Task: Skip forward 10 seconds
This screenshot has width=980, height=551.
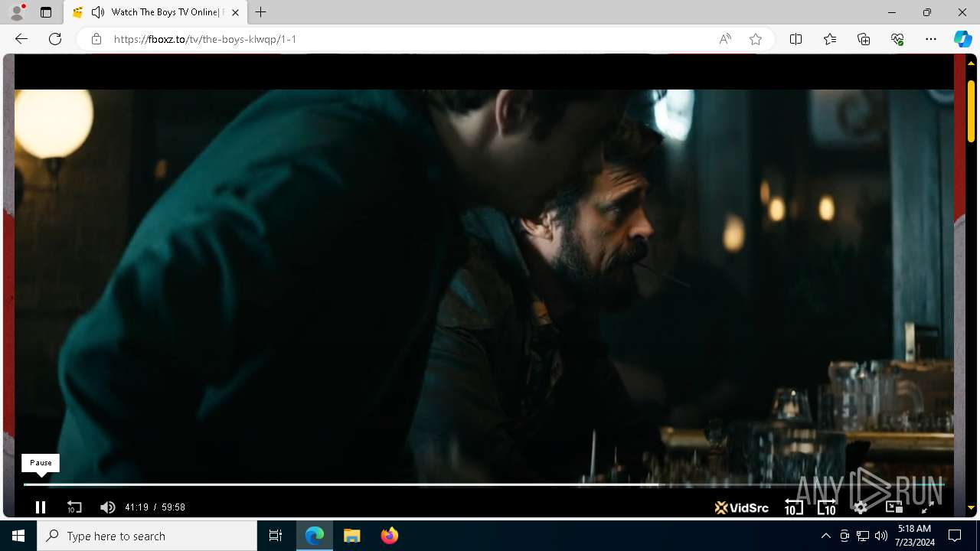Action: pyautogui.click(x=827, y=507)
